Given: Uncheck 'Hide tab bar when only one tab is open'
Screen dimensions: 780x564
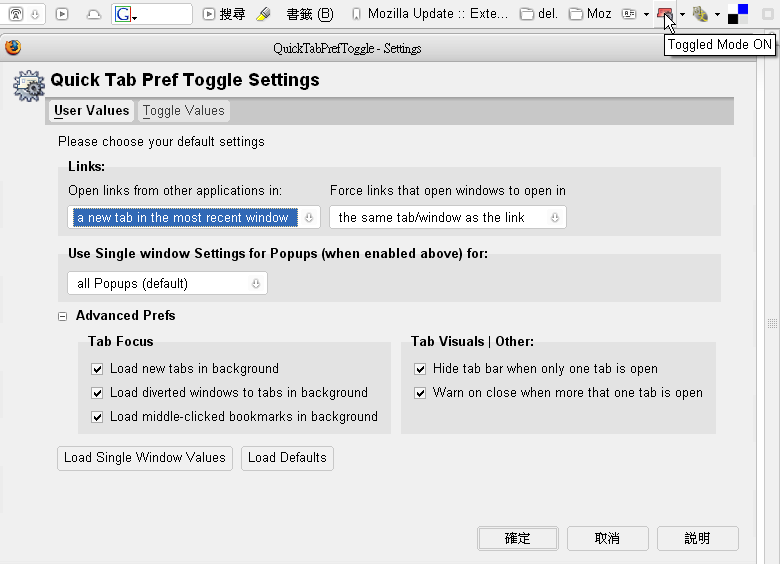Looking at the screenshot, I should 421,369.
